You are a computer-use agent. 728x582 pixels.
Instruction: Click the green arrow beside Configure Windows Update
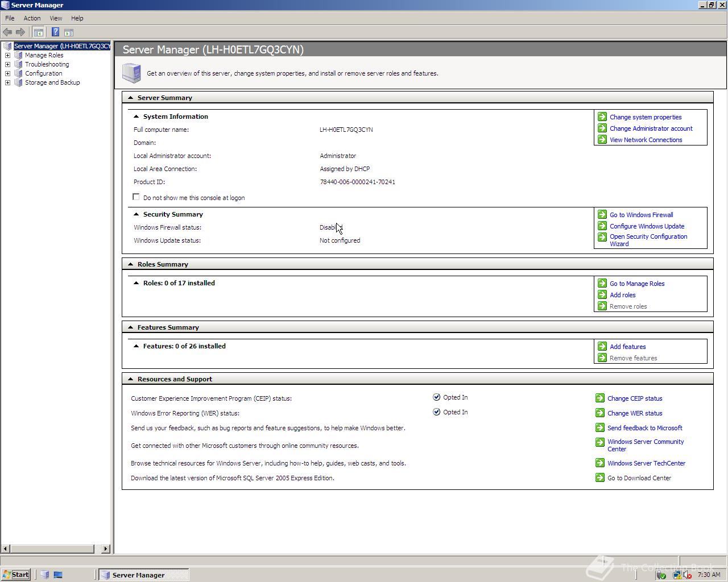coord(602,226)
